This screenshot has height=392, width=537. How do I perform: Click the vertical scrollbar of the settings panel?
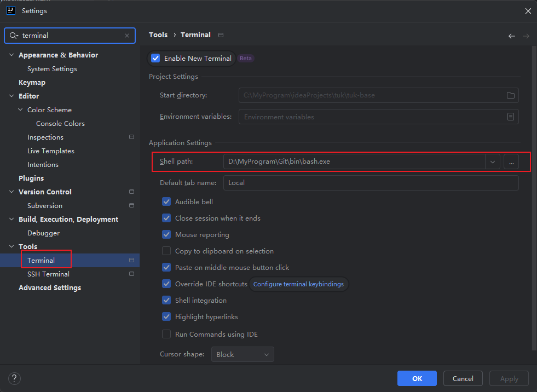534,197
